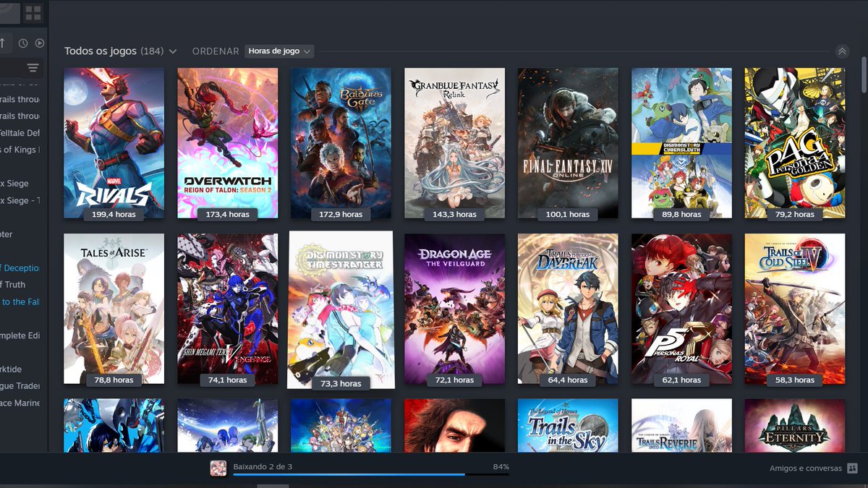Viewport: 868px width, 488px height.
Task: Select Persona 4 Golden cover
Action: pyautogui.click(x=795, y=143)
